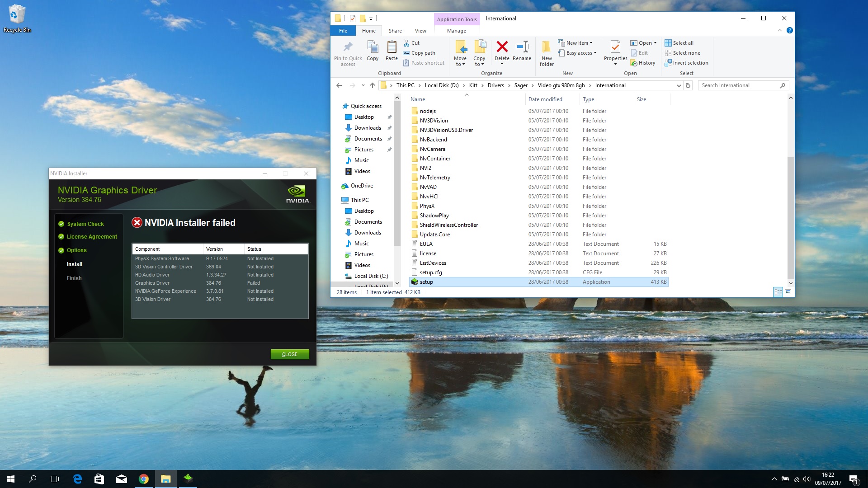Switch to large icons view layout
The width and height of the screenshot is (868, 488).
tap(788, 292)
